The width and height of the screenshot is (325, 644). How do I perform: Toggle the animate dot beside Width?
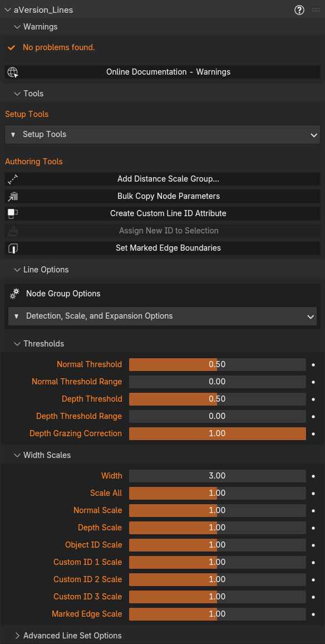pyautogui.click(x=313, y=476)
